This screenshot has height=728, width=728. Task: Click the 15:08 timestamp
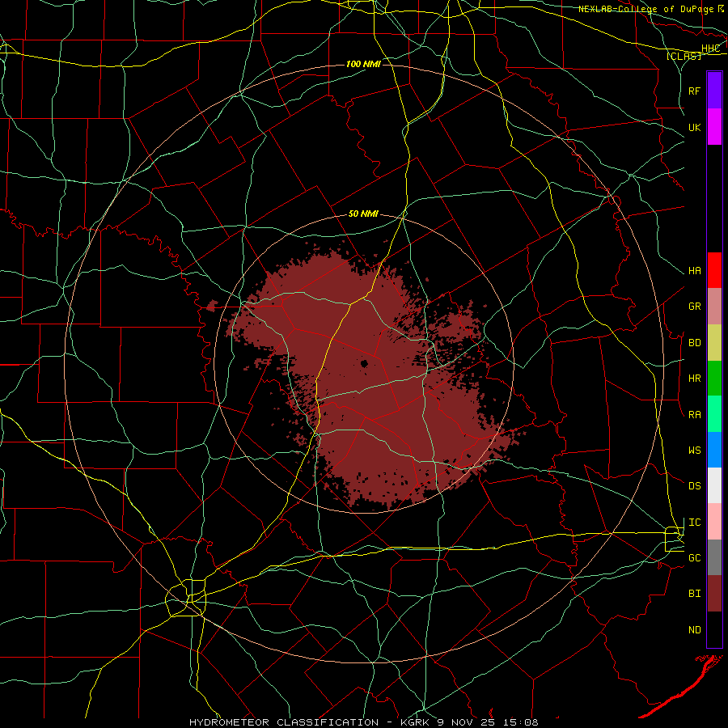519,722
